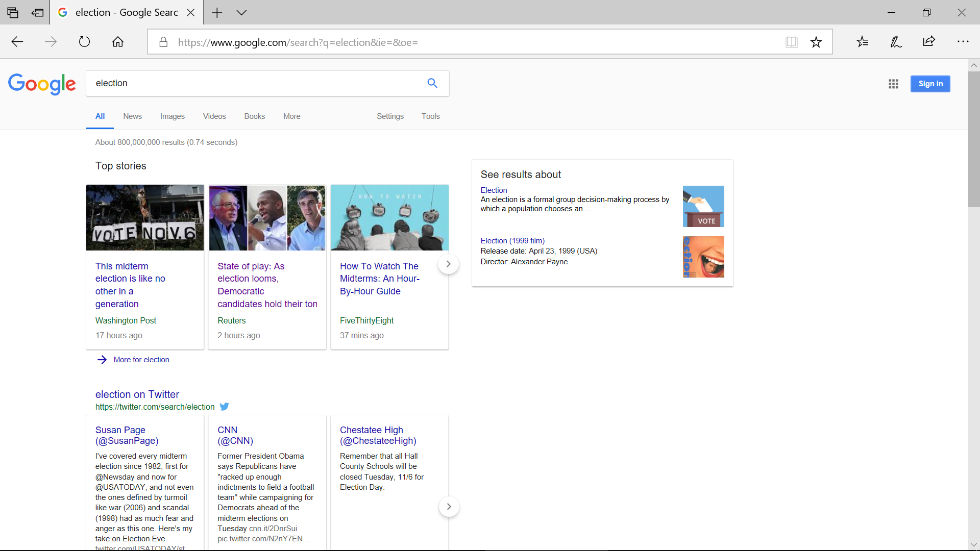Image resolution: width=980 pixels, height=551 pixels.
Task: Switch to the Videos tab
Action: click(214, 116)
